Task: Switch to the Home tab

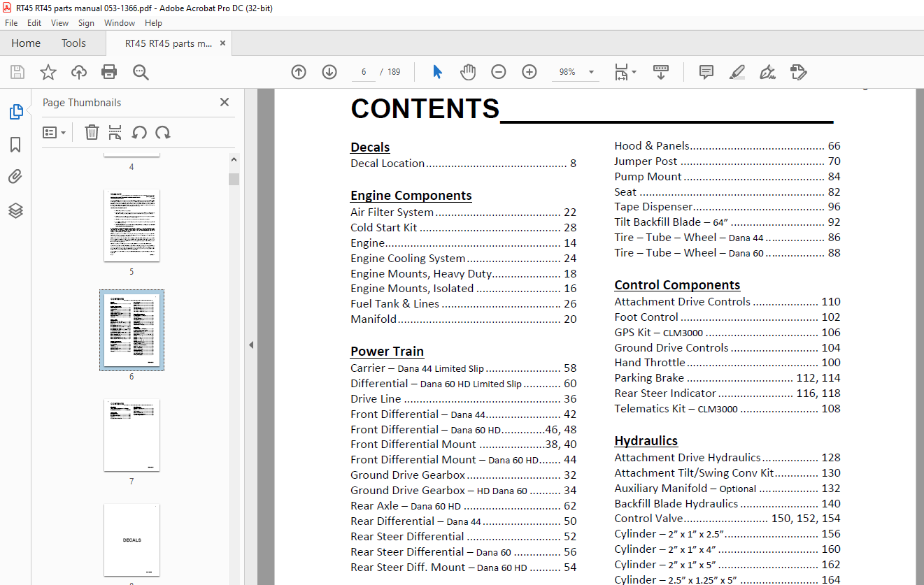Action: [x=26, y=43]
